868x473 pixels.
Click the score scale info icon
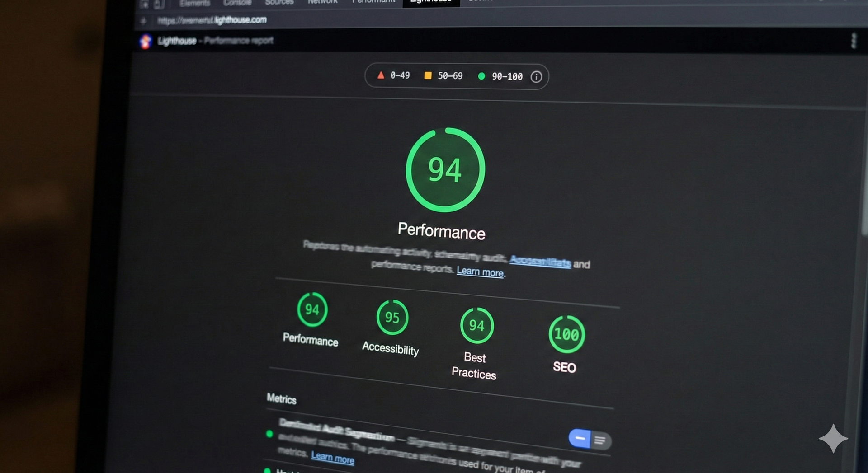click(536, 77)
